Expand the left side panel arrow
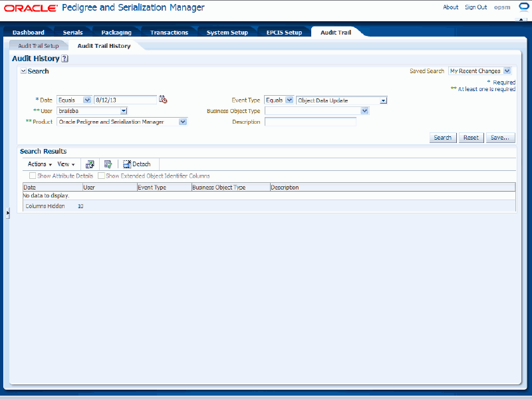532x399 pixels. tap(8, 213)
